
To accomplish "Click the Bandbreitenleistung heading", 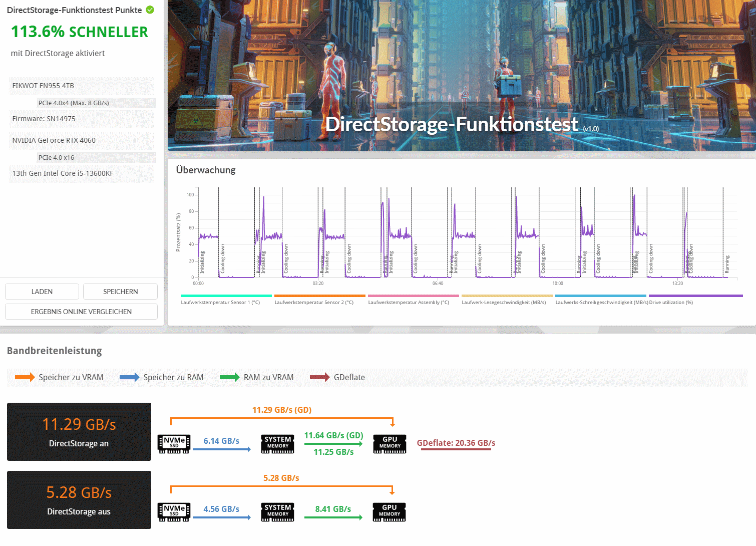I will [x=55, y=351].
